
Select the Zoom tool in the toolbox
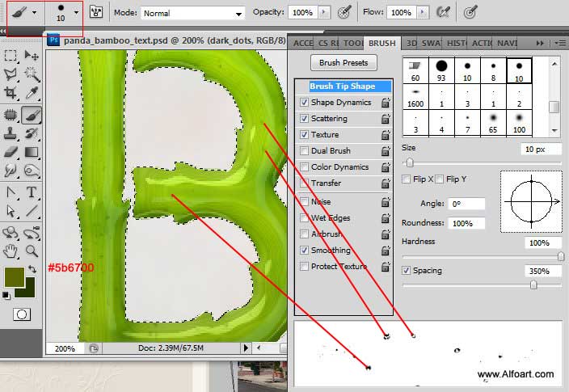click(x=32, y=251)
